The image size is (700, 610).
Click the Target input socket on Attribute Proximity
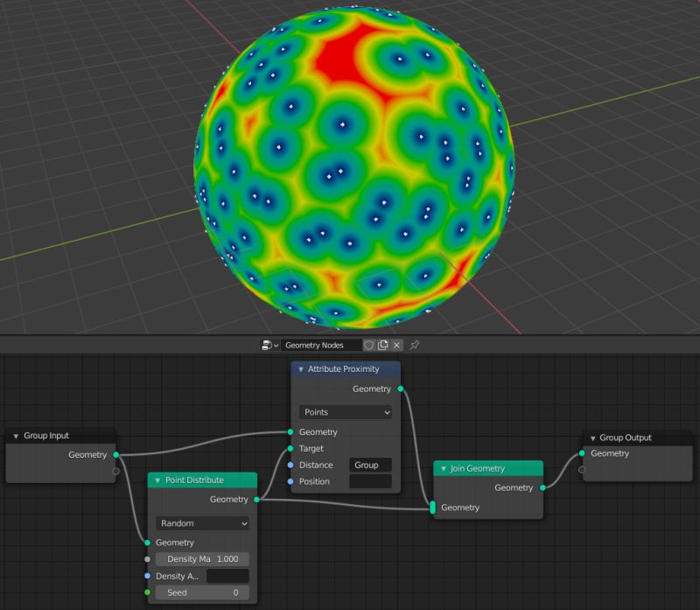(289, 448)
